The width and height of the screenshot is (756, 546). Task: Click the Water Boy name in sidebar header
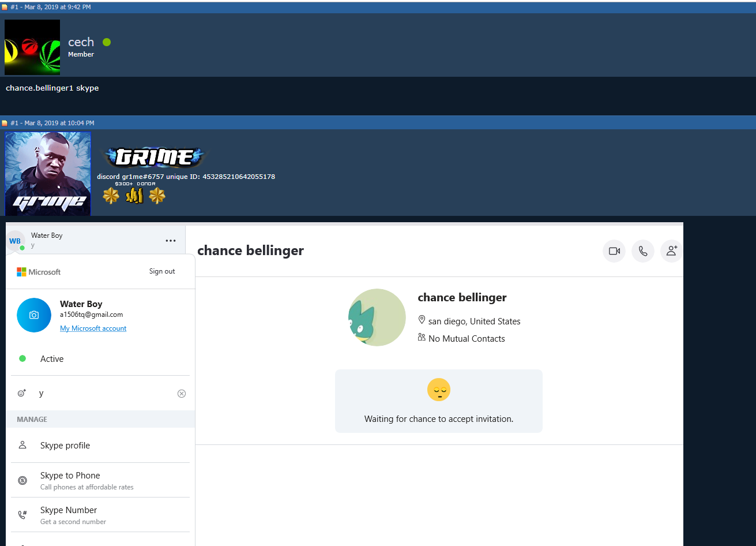(x=47, y=235)
